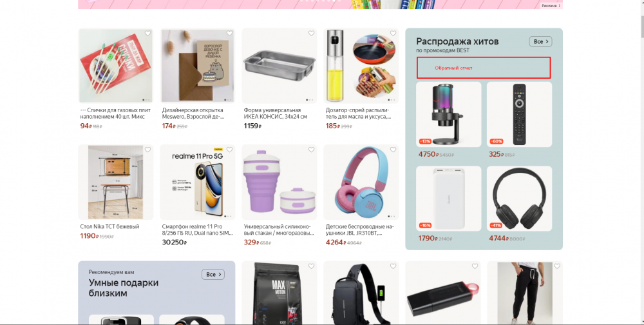Click the Обратный отсчет countdown box
Image resolution: width=644 pixels, height=325 pixels.
point(484,68)
